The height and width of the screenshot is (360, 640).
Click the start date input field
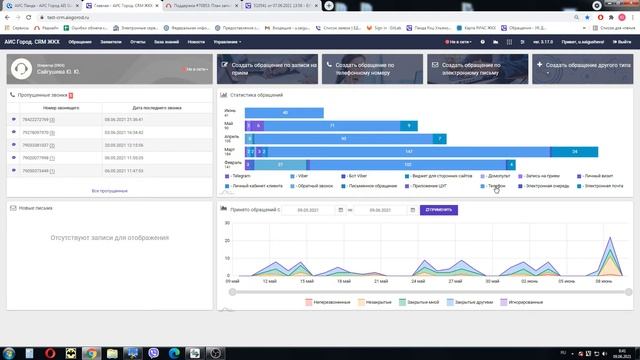[309, 210]
